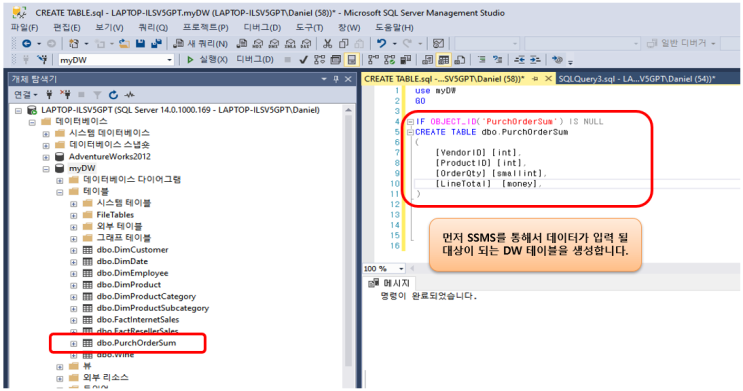Screen dimensions: 743x391
Task: Click the Save All icon
Action: [156, 44]
